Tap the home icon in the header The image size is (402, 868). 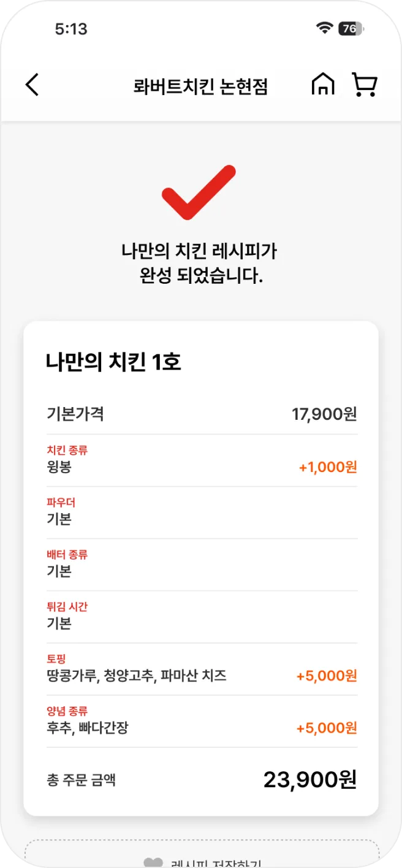(x=323, y=85)
